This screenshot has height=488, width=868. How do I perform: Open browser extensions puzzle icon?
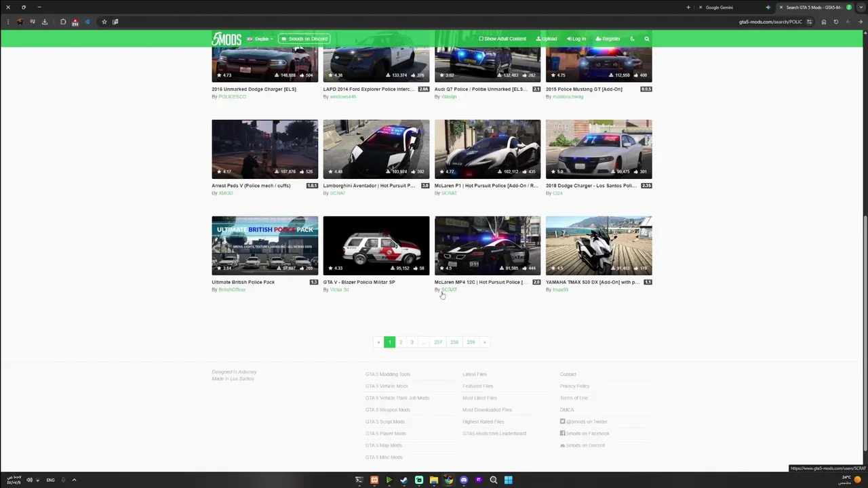[x=63, y=22]
